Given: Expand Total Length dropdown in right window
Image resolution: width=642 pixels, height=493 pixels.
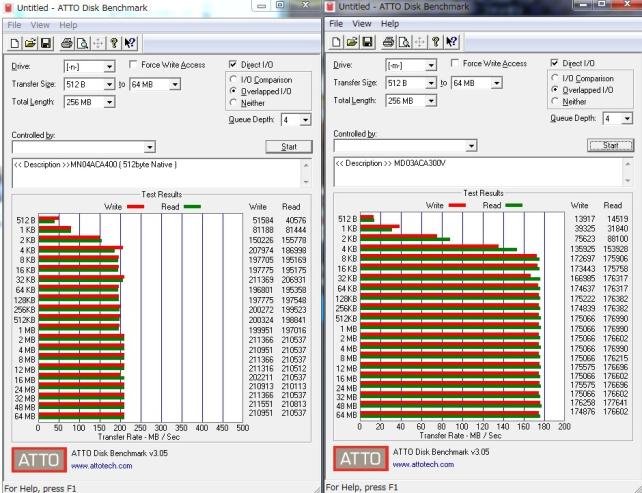Looking at the screenshot, I should coord(432,100).
